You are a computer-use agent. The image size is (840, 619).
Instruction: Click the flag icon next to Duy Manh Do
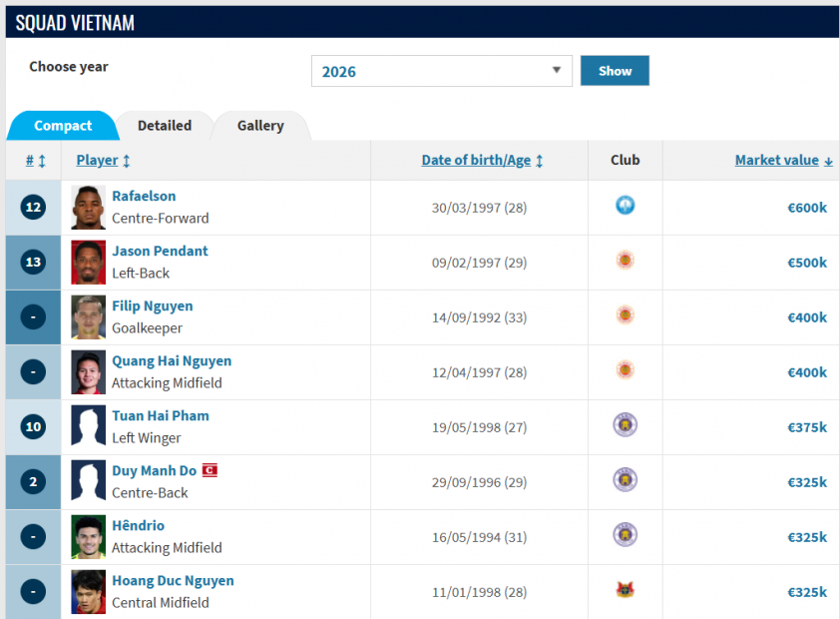(x=210, y=470)
